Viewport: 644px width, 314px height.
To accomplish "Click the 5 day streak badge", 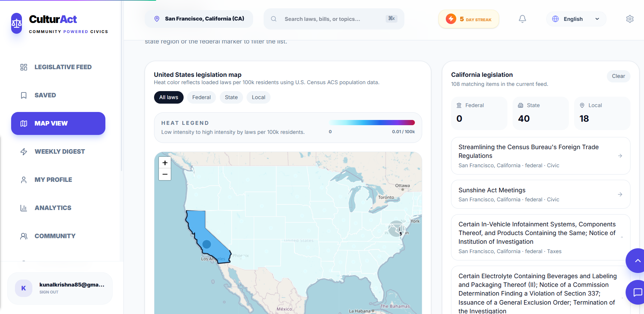I will pos(469,19).
